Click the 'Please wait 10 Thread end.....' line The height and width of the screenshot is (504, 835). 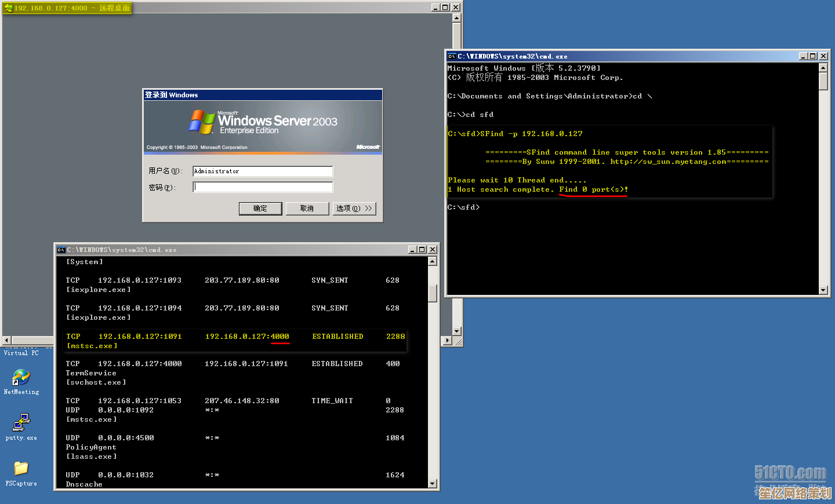517,180
